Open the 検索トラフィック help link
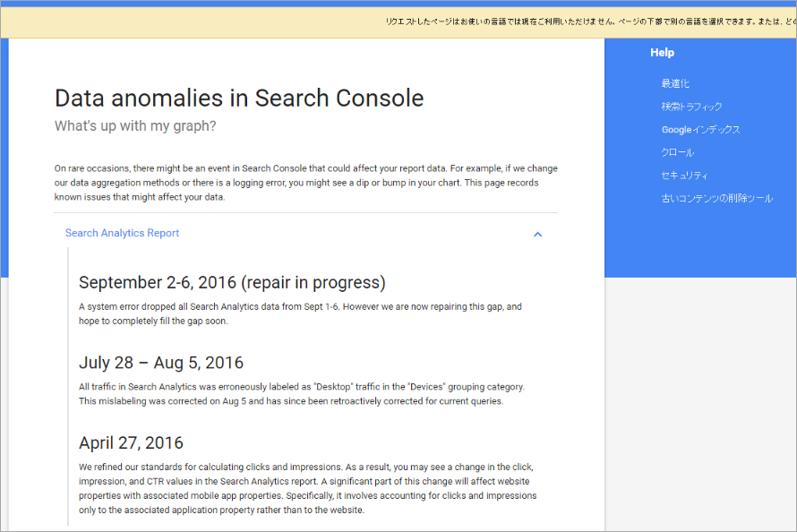The height and width of the screenshot is (532, 797). pyautogui.click(x=691, y=107)
